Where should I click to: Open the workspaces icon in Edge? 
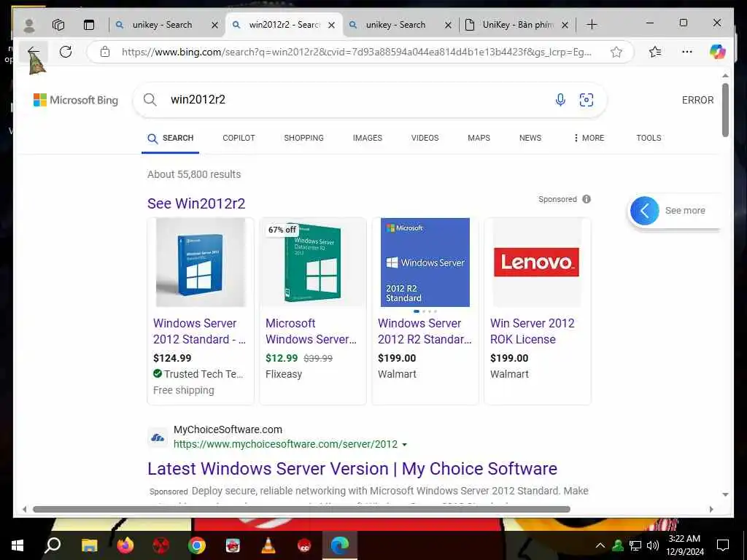[x=58, y=25]
